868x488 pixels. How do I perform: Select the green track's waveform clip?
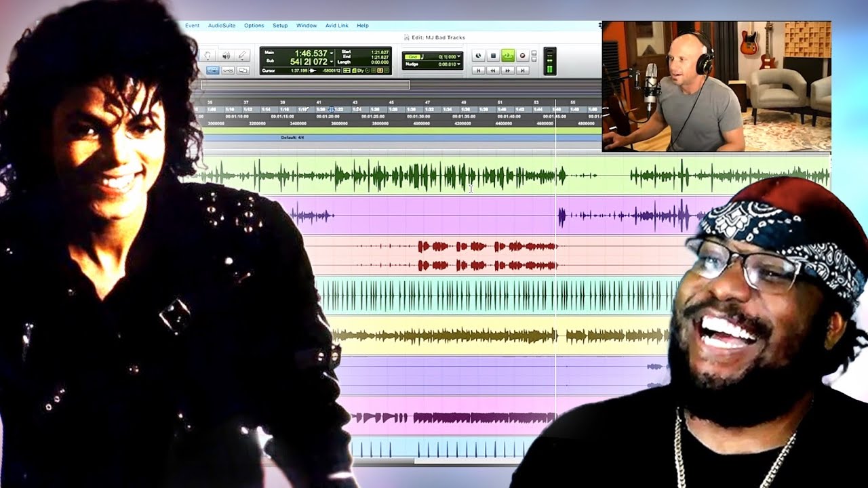point(505,176)
